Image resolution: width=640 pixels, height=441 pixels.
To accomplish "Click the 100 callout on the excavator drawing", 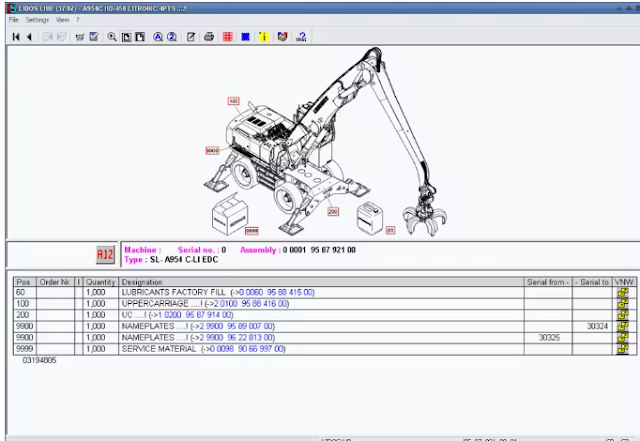I will 233,101.
